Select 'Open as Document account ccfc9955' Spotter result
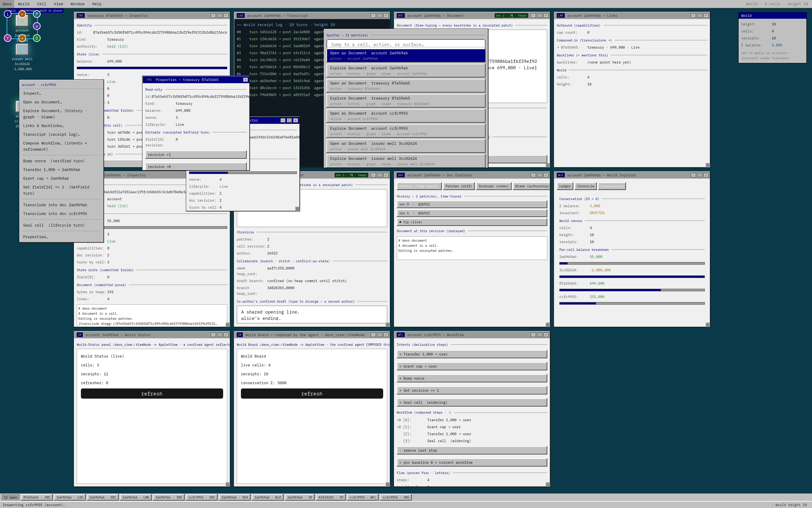The width and height of the screenshot is (812, 508). [x=406, y=116]
